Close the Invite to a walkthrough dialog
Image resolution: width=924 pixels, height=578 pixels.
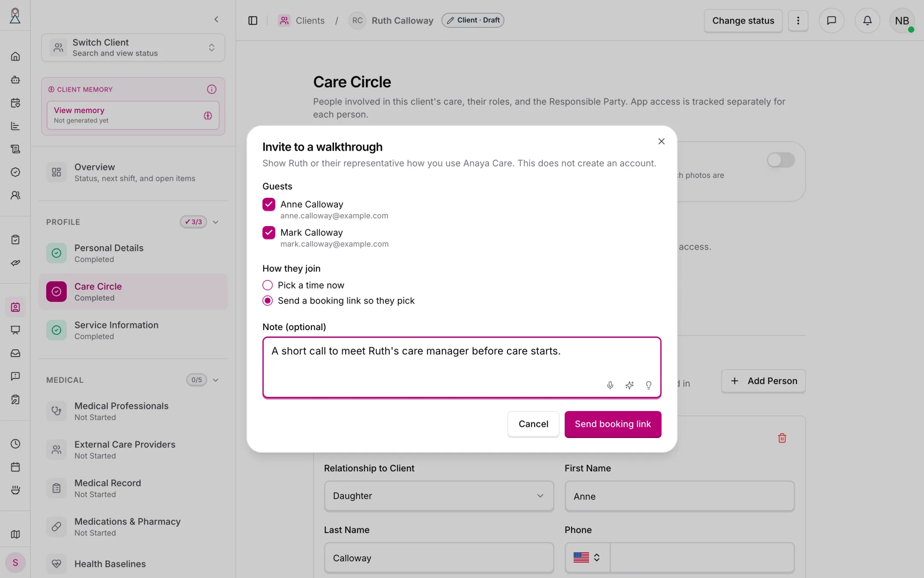click(x=661, y=141)
